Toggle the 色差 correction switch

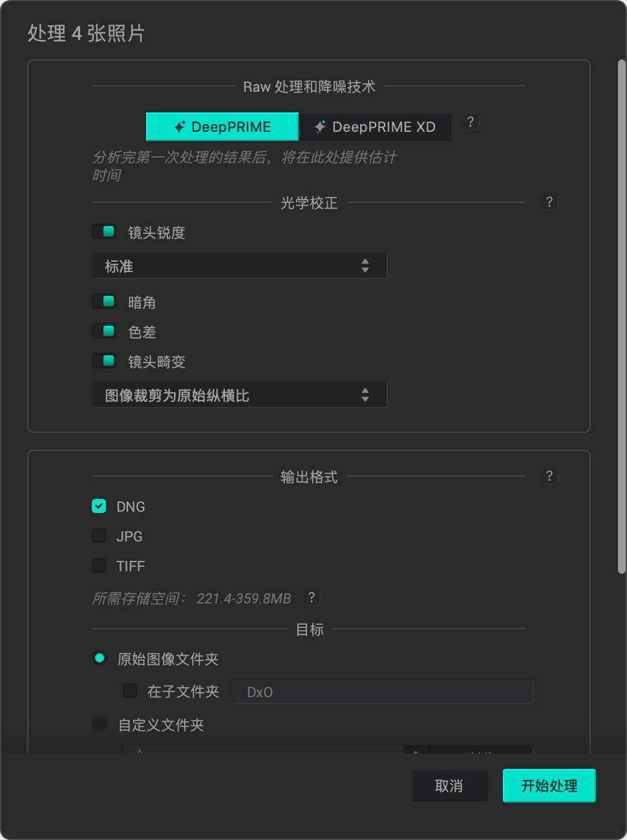point(104,331)
